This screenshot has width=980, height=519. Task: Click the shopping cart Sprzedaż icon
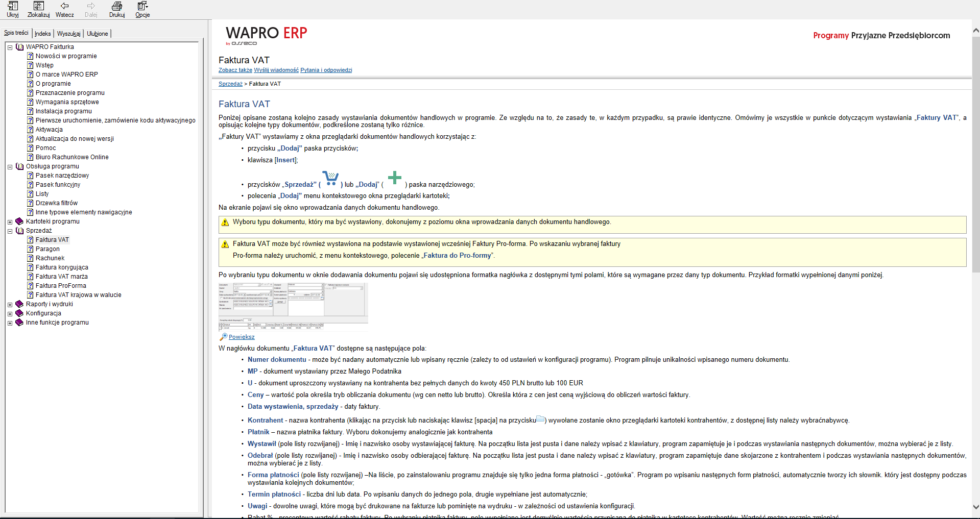(x=330, y=179)
